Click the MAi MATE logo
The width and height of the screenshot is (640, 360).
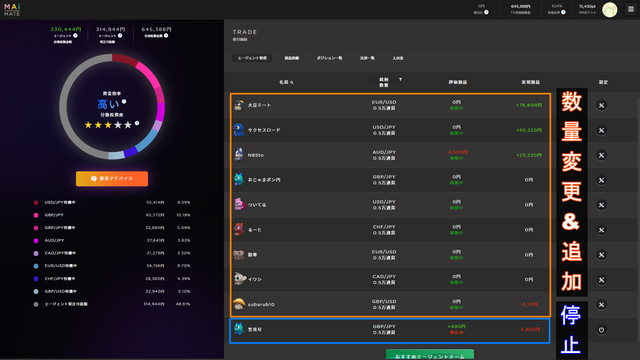coord(12,10)
